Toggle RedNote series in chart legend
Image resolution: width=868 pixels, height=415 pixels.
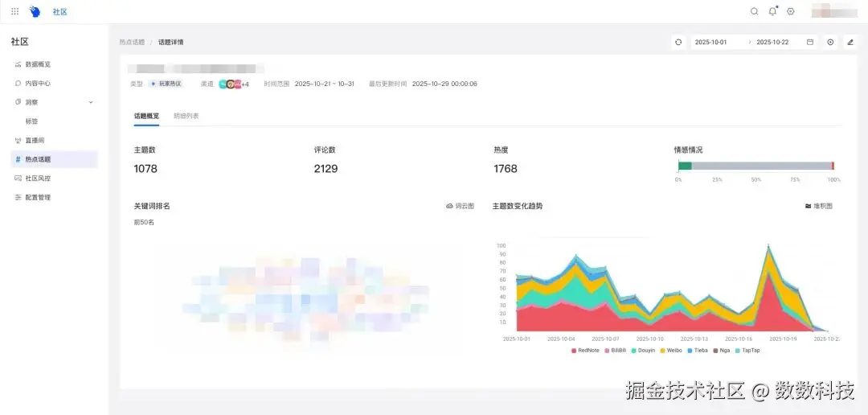coord(586,350)
